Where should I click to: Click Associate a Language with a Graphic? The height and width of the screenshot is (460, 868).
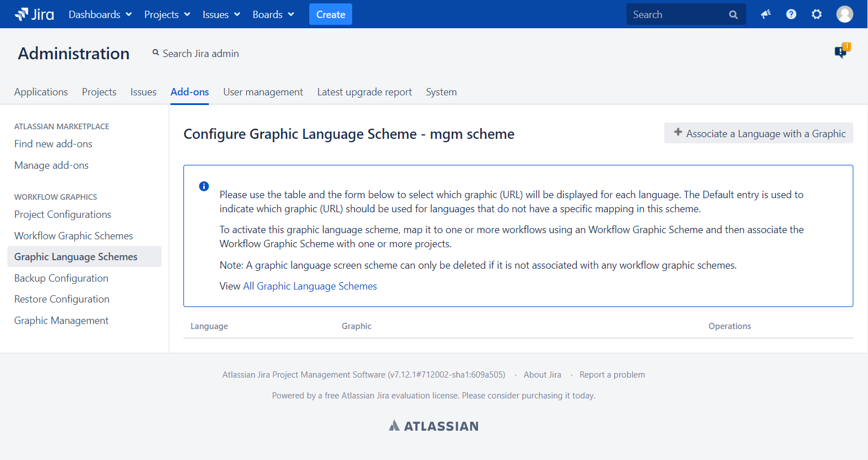[x=759, y=133]
